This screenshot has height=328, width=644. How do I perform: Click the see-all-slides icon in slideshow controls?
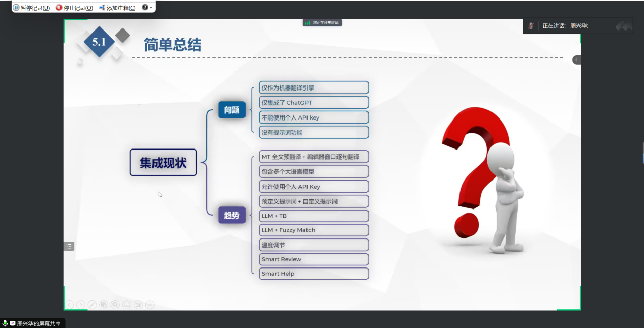click(104, 305)
